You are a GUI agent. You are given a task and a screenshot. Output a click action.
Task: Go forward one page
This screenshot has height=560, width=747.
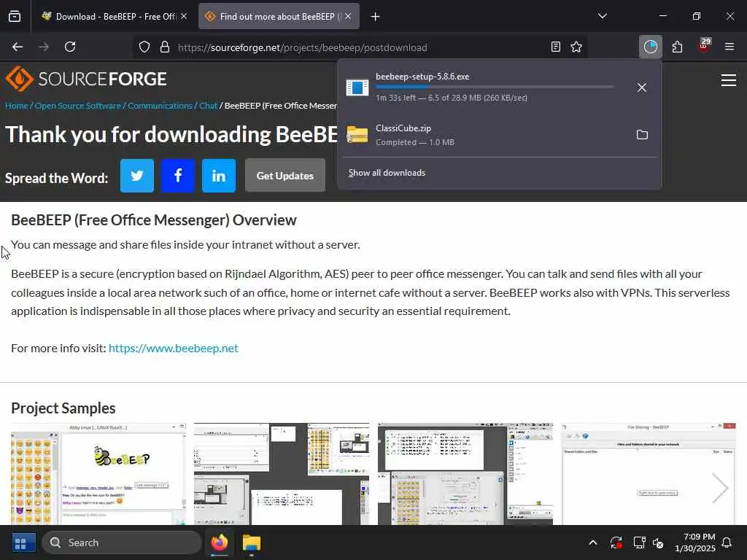coord(44,47)
